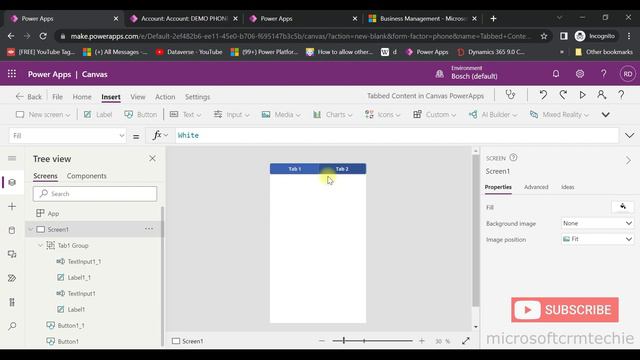Insert a Label control
The width and height of the screenshot is (640, 360).
pos(98,115)
